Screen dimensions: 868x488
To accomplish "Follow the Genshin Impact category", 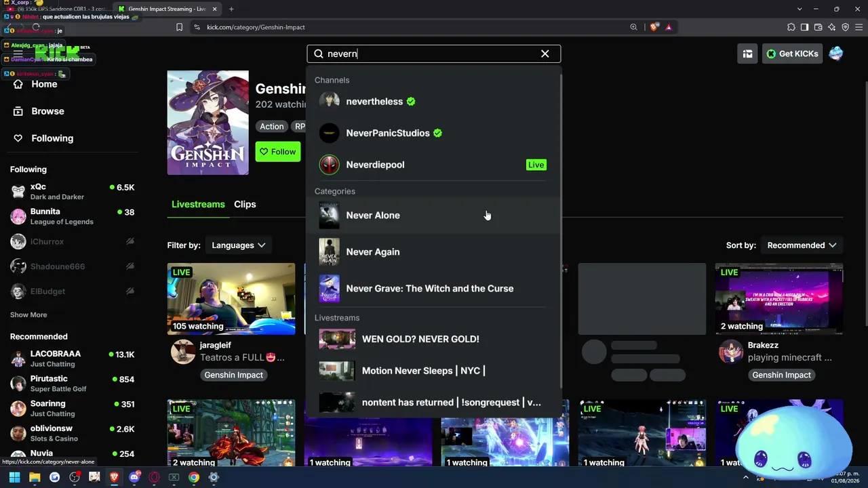I will pyautogui.click(x=278, y=152).
